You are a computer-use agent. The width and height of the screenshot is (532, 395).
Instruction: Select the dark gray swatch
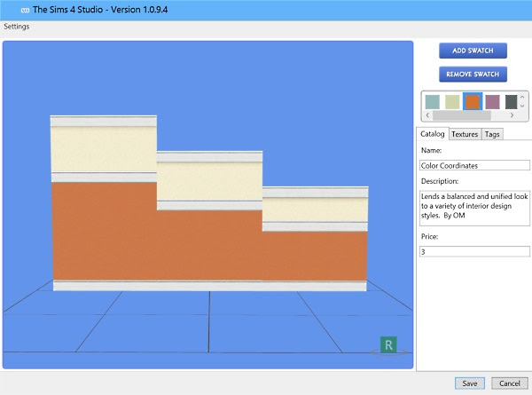coord(511,102)
